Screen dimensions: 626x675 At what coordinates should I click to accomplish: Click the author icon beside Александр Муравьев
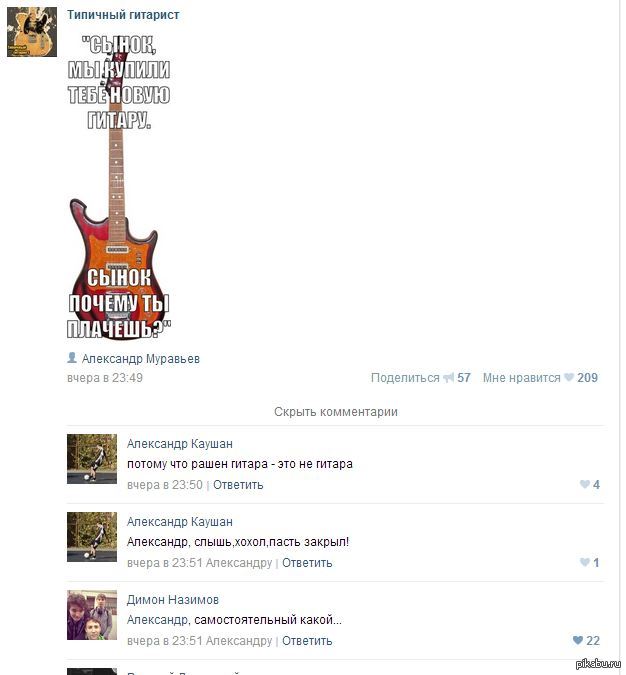click(x=72, y=357)
